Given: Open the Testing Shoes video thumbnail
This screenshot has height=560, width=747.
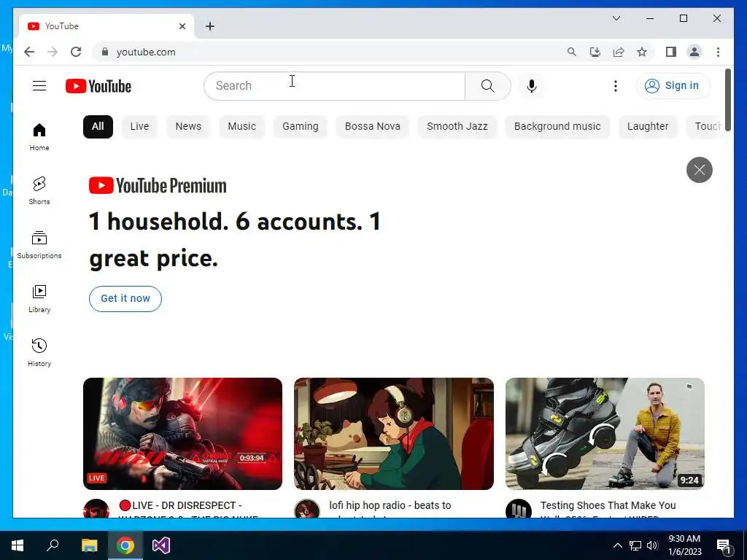Looking at the screenshot, I should 605,433.
